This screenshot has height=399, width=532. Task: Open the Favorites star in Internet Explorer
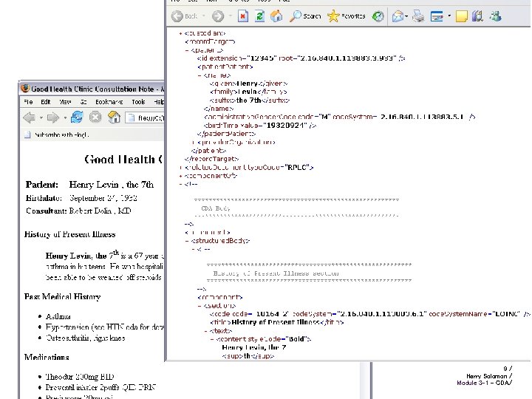(x=347, y=16)
